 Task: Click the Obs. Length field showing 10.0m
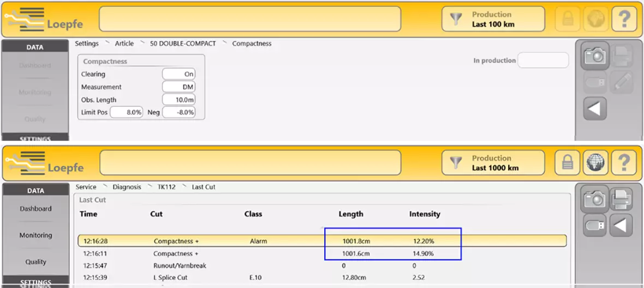(x=178, y=100)
